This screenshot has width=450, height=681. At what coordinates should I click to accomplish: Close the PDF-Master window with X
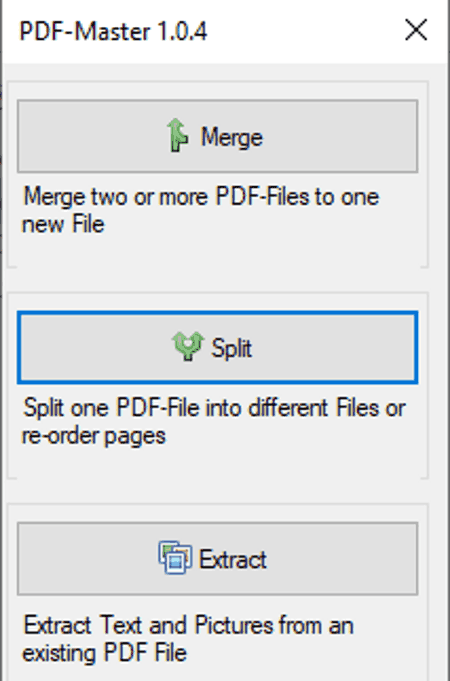(x=416, y=31)
